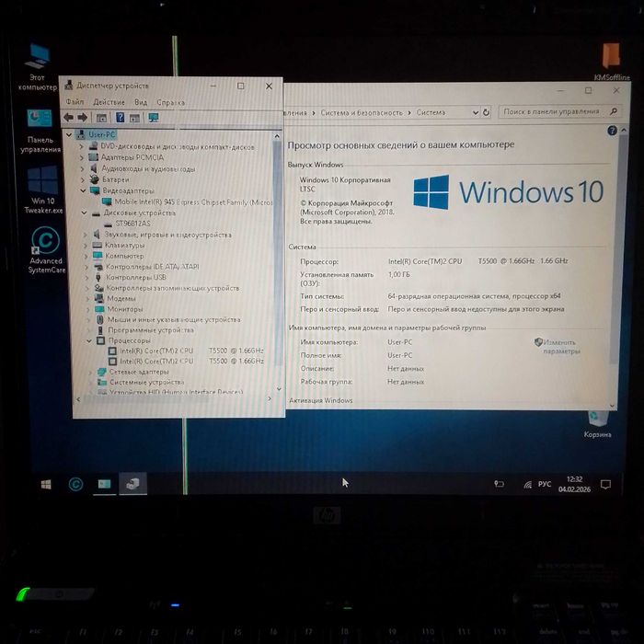This screenshot has width=644, height=644.
Task: Click Поиск в панели управления search field
Action: tap(559, 111)
